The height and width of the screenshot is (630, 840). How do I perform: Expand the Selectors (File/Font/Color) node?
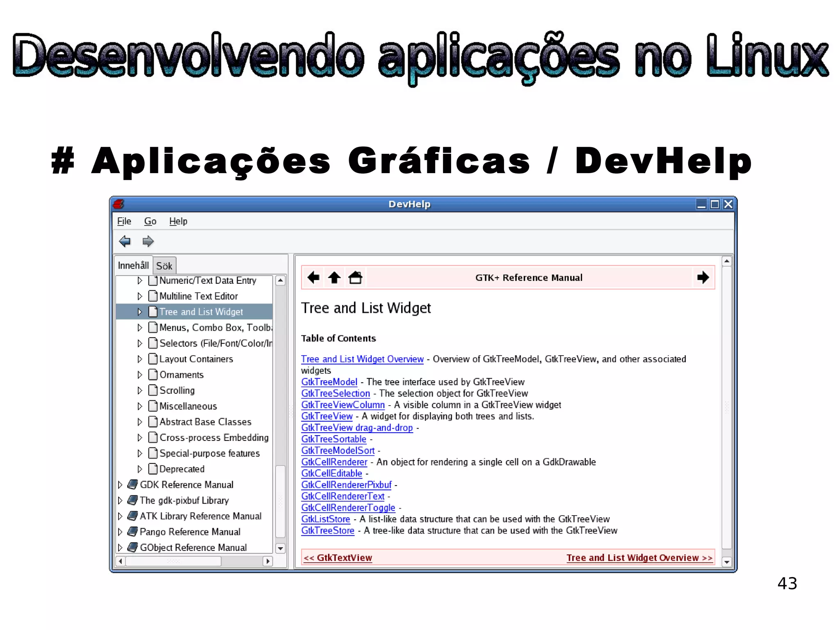tap(139, 343)
